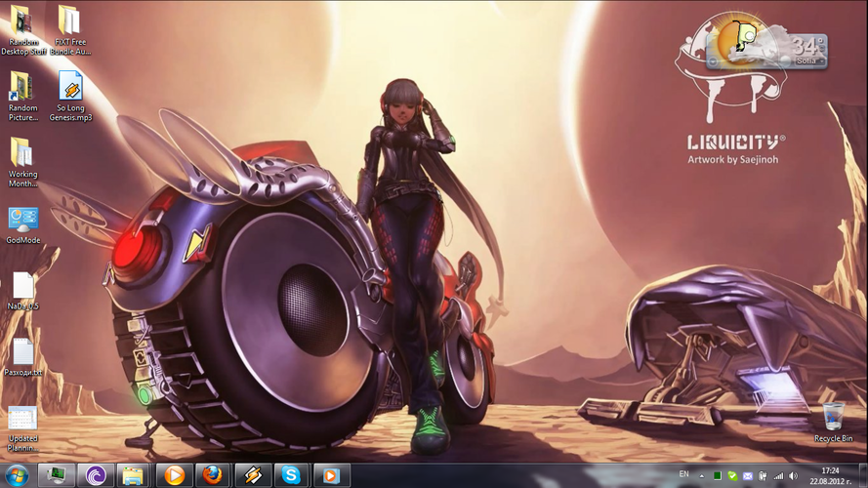Open the volume speaker tray icon
The width and height of the screenshot is (868, 488).
coord(794,476)
